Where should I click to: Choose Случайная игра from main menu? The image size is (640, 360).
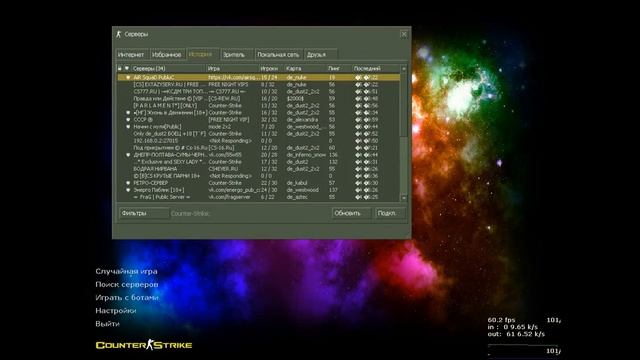point(126,271)
